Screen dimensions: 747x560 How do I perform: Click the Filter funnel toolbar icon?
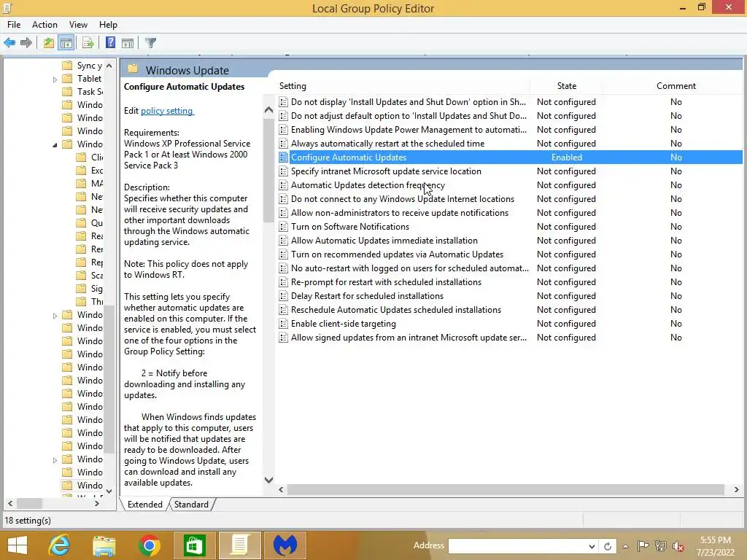coord(150,43)
